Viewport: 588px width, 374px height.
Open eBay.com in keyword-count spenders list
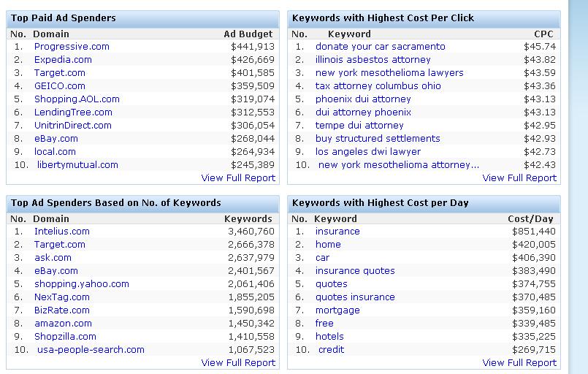(56, 271)
